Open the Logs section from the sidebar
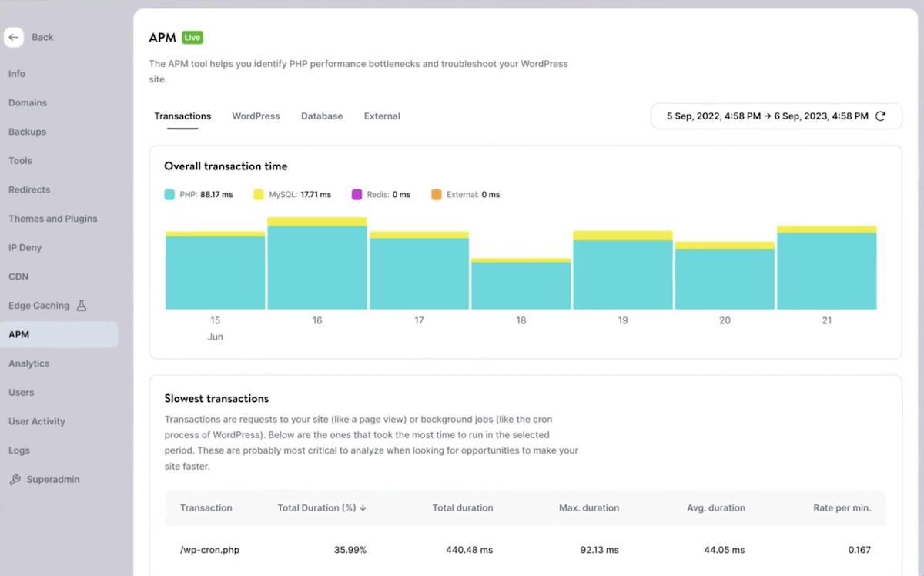Screen dimensions: 924x576 (x=20, y=450)
